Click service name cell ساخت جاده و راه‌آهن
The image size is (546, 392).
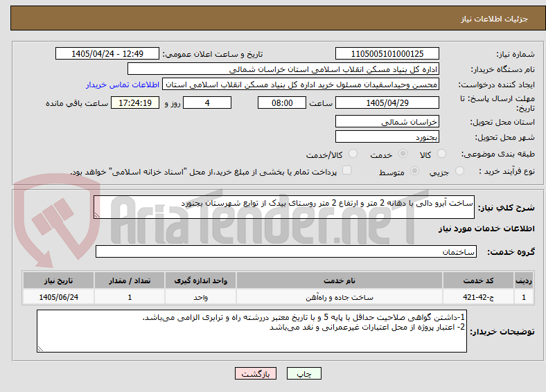(339, 297)
